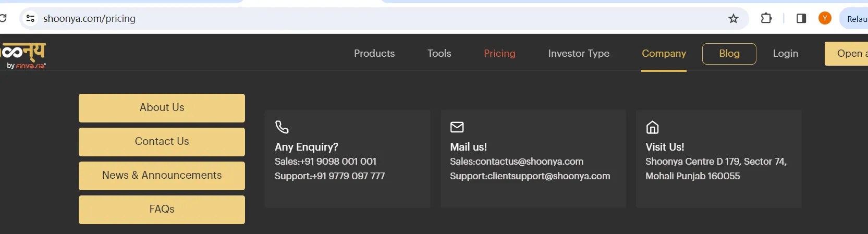
Task: Select the Contact Us button
Action: (x=162, y=142)
